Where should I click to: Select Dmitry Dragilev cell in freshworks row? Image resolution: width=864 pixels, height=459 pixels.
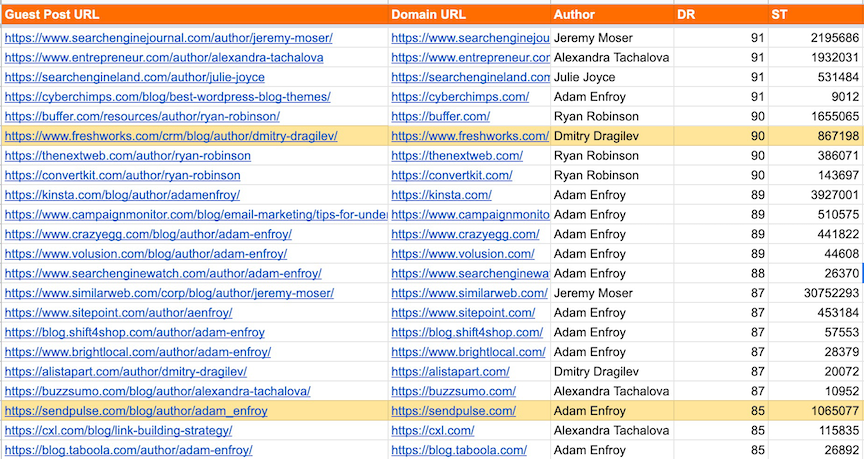click(612, 136)
